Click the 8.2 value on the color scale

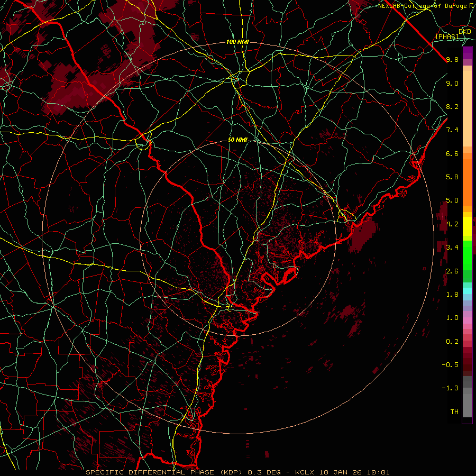click(x=452, y=106)
